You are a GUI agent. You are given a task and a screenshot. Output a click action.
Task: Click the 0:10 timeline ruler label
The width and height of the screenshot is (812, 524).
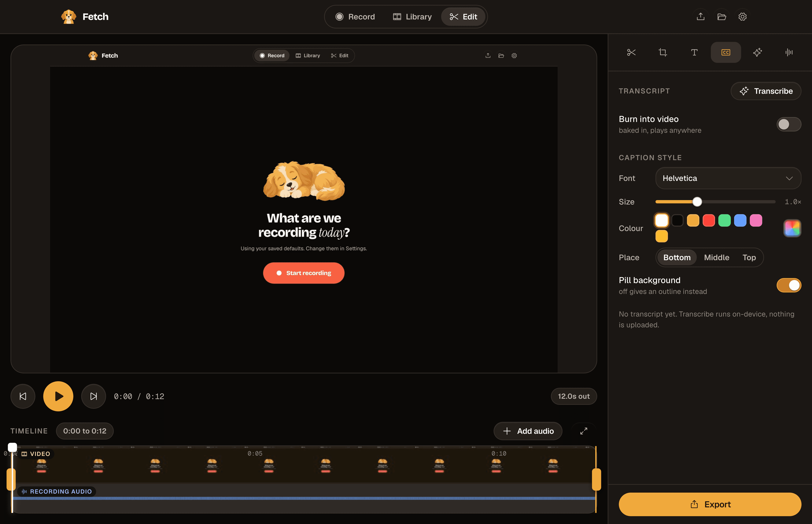pyautogui.click(x=499, y=454)
